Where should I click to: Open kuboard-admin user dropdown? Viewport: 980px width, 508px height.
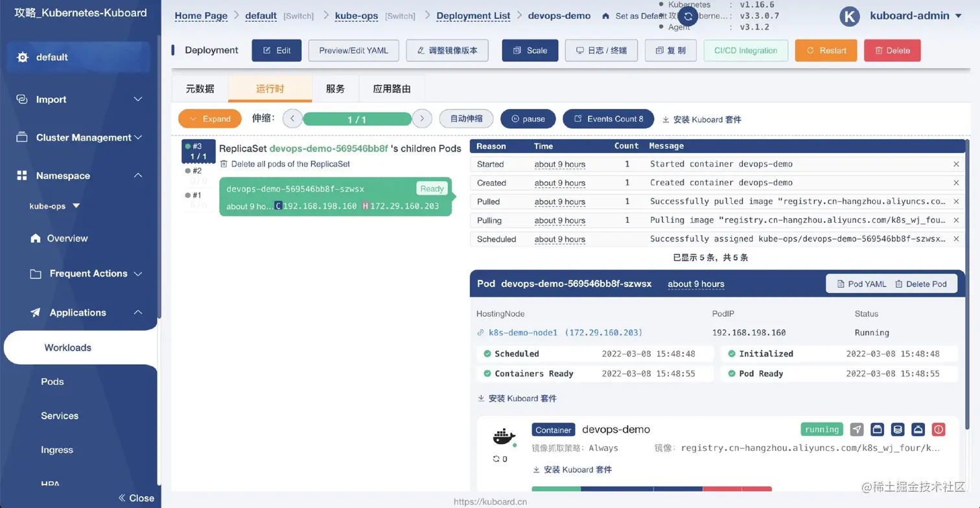pos(959,16)
